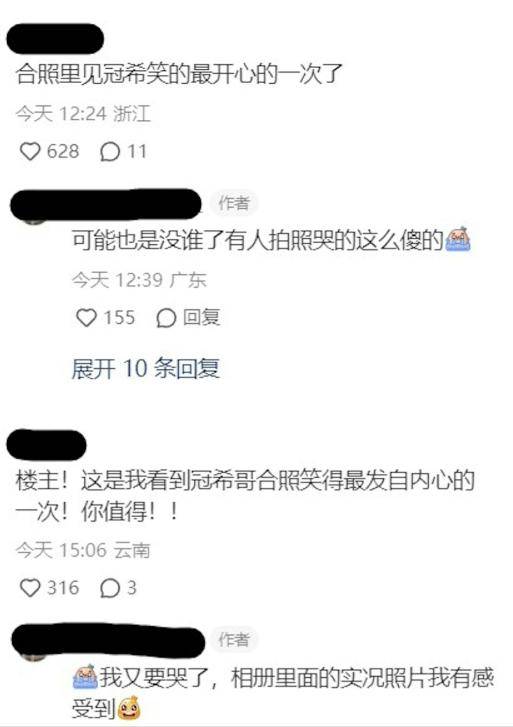The height and width of the screenshot is (727, 513).
Task: Click the crying emoji before 我又要哭了
Action: (x=85, y=677)
